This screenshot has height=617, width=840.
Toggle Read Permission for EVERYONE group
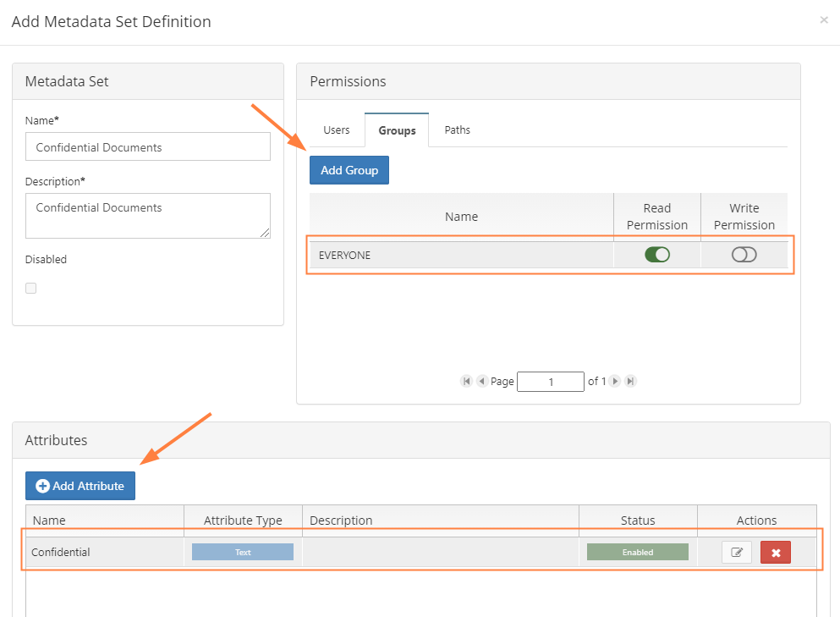click(x=656, y=255)
